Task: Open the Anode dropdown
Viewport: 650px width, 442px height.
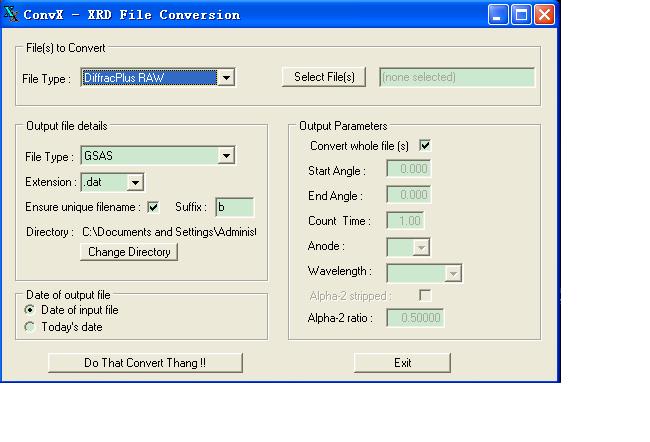Action: pyautogui.click(x=408, y=247)
